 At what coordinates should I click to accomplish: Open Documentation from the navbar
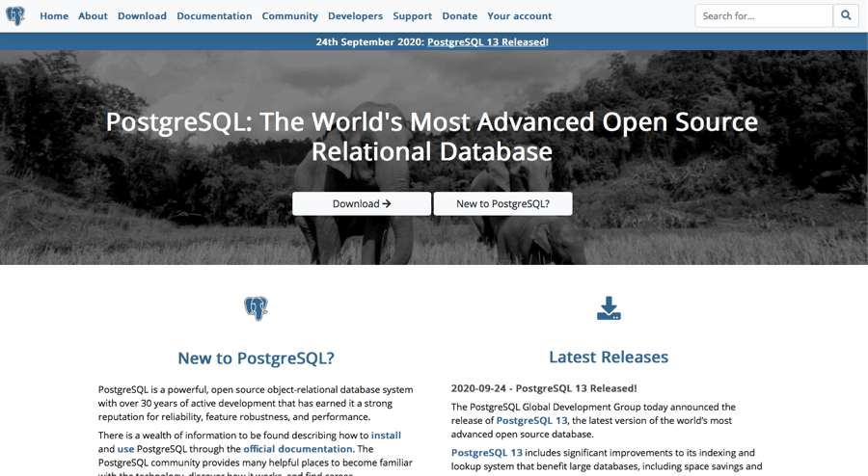(214, 16)
